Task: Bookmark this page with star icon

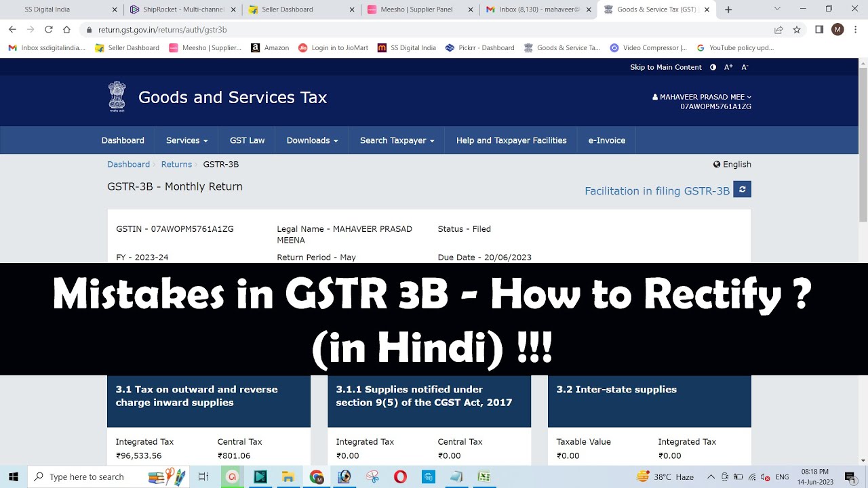Action: pyautogui.click(x=797, y=30)
